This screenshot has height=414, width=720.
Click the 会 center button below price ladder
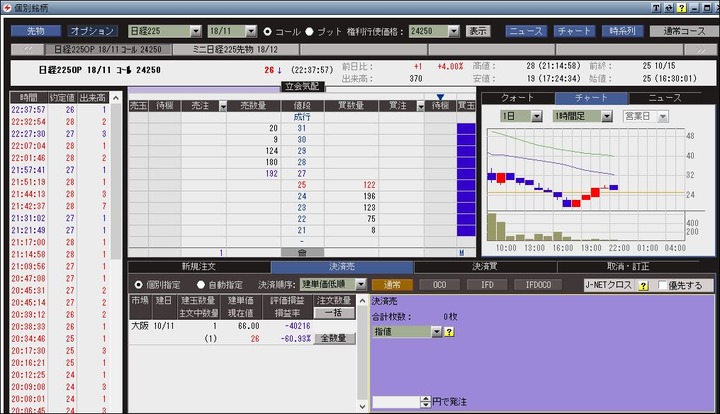pos(302,252)
